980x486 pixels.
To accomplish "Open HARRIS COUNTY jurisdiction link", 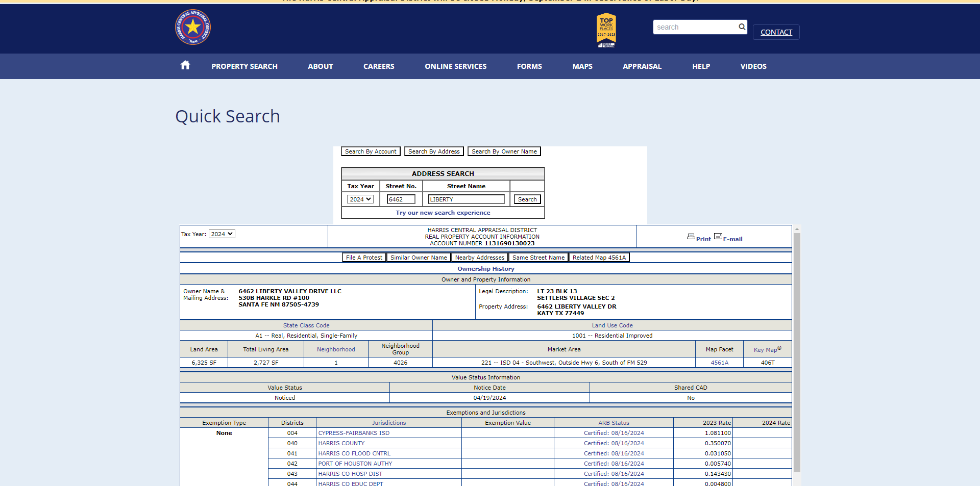I will (341, 443).
